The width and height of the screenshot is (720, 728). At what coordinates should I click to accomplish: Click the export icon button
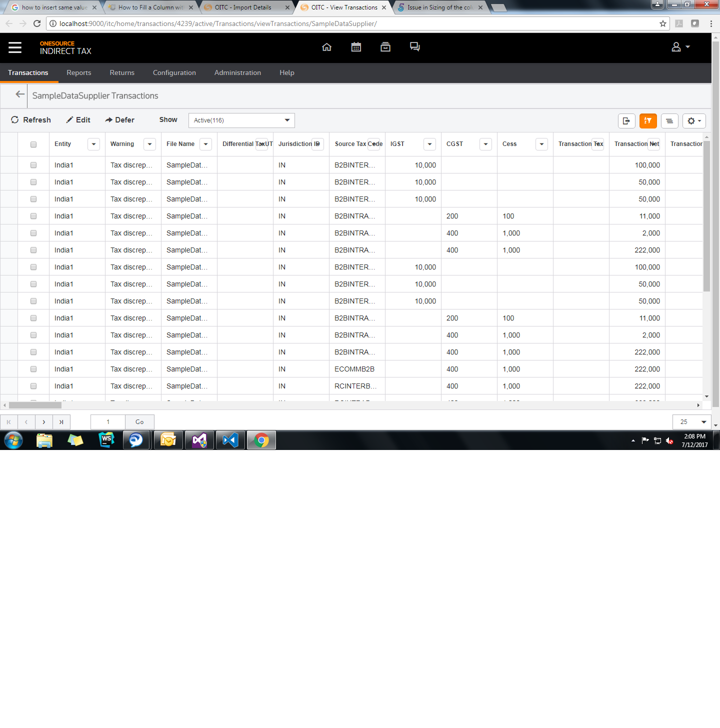point(626,120)
